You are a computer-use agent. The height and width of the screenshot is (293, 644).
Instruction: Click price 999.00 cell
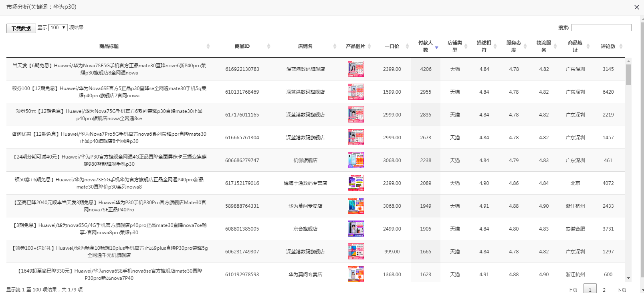tap(392, 252)
